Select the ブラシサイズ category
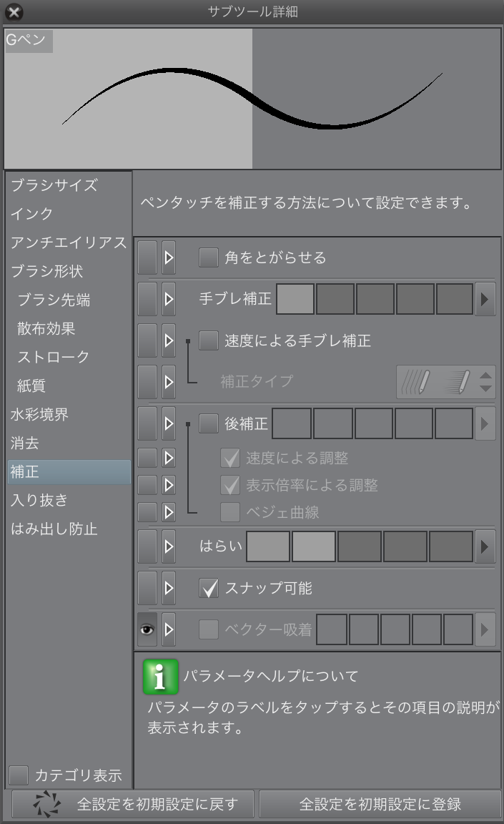The image size is (504, 824). 54,185
